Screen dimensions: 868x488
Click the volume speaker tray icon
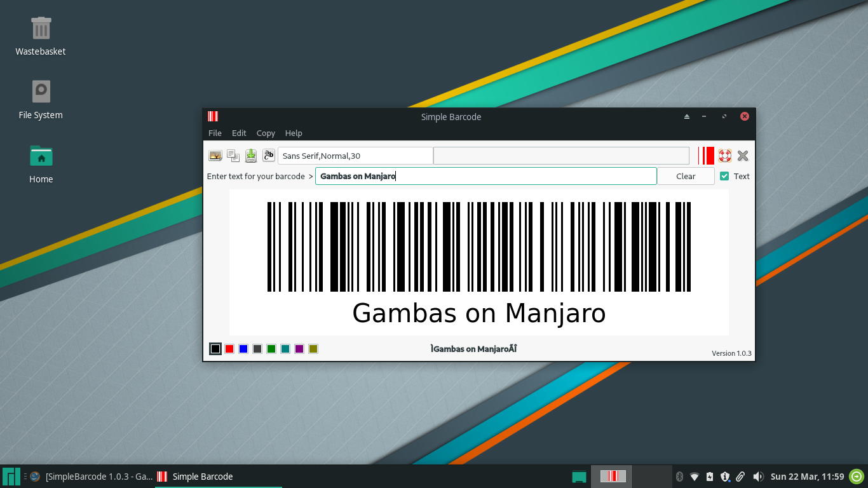(x=758, y=477)
